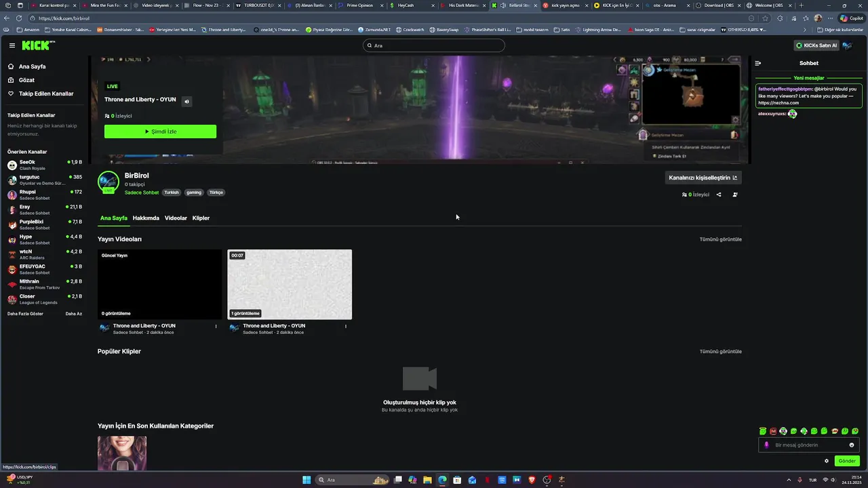
Task: Click the Şimdi İzle button
Action: [x=160, y=131]
